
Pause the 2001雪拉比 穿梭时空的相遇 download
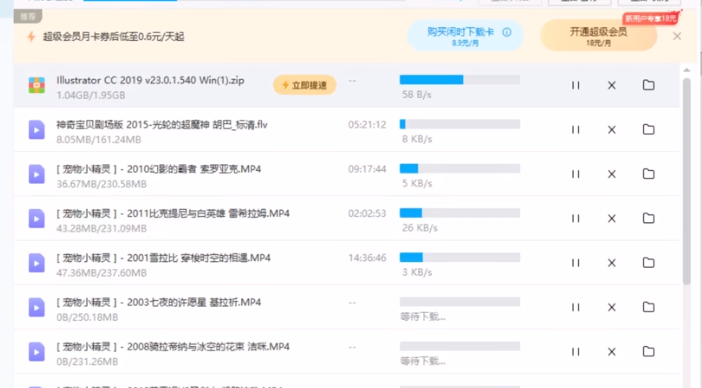575,263
